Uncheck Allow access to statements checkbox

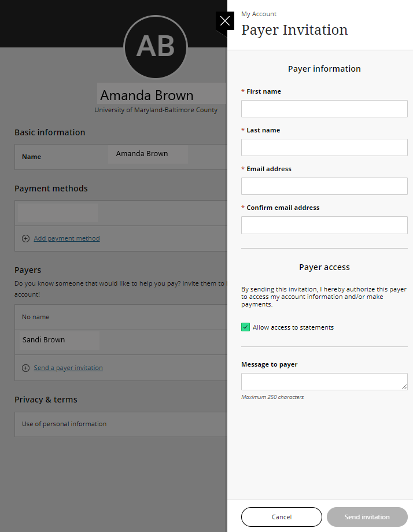[245, 327]
